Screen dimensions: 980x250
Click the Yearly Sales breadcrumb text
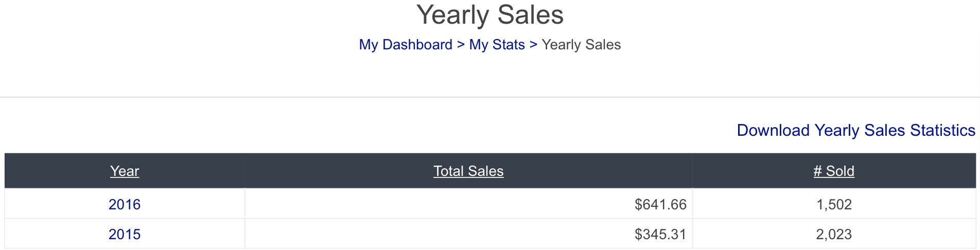(x=581, y=45)
